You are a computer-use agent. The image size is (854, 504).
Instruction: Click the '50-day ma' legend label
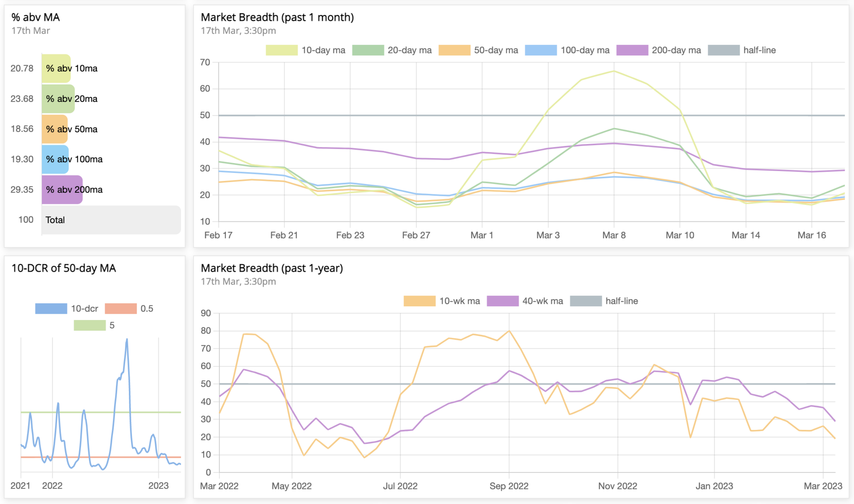coord(496,50)
